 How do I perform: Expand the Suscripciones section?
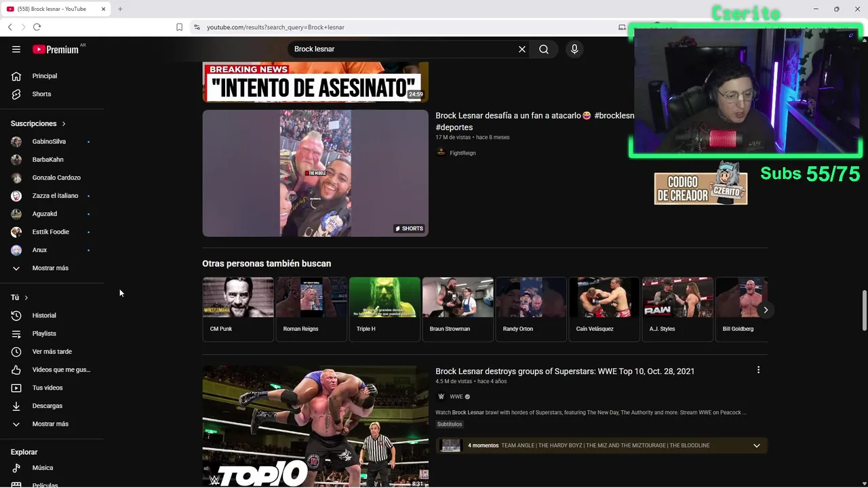pos(38,123)
